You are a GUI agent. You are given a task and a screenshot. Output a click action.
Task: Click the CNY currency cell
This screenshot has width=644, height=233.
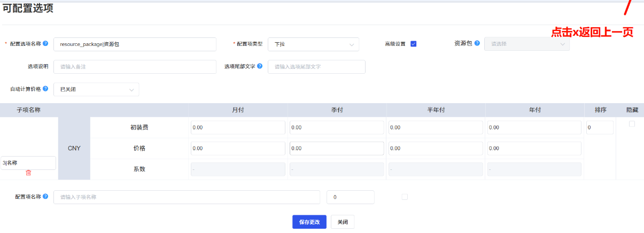[x=74, y=148]
